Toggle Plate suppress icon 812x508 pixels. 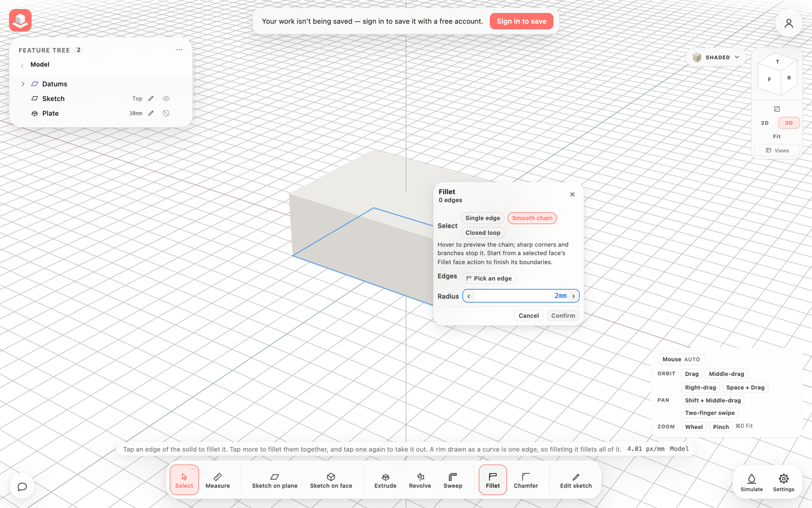166,113
